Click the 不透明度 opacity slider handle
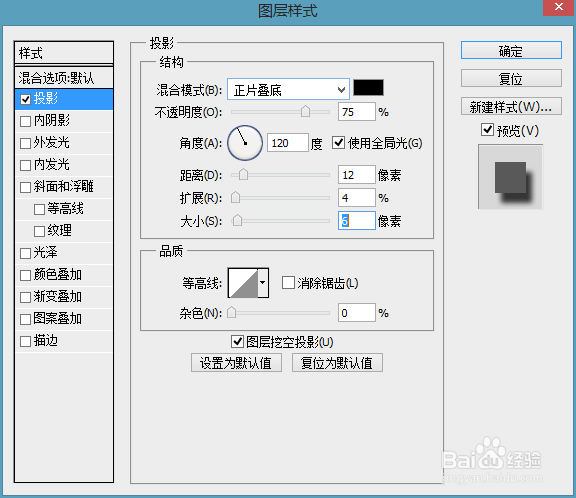576x498 pixels. (305, 111)
